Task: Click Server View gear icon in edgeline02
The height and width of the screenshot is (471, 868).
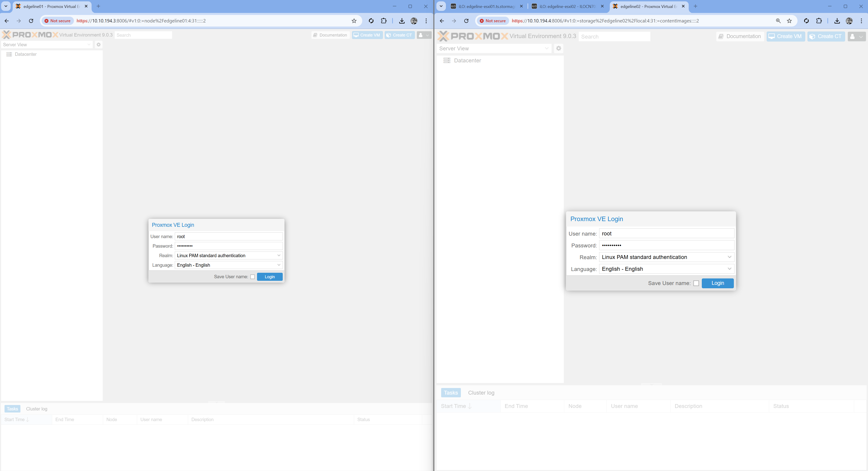Action: (x=558, y=49)
